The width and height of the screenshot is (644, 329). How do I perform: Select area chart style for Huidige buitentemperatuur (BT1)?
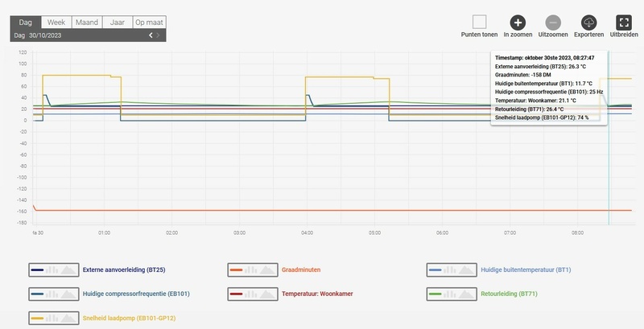[x=466, y=270]
